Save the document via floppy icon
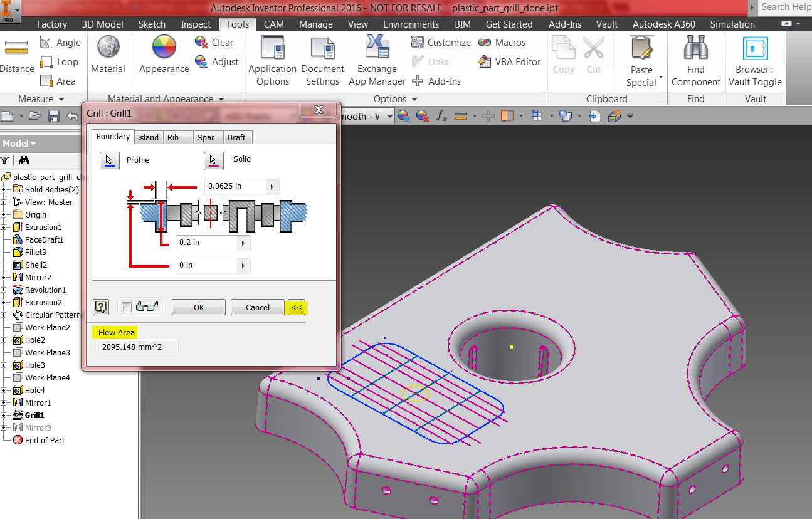This screenshot has width=812, height=519. click(x=54, y=116)
